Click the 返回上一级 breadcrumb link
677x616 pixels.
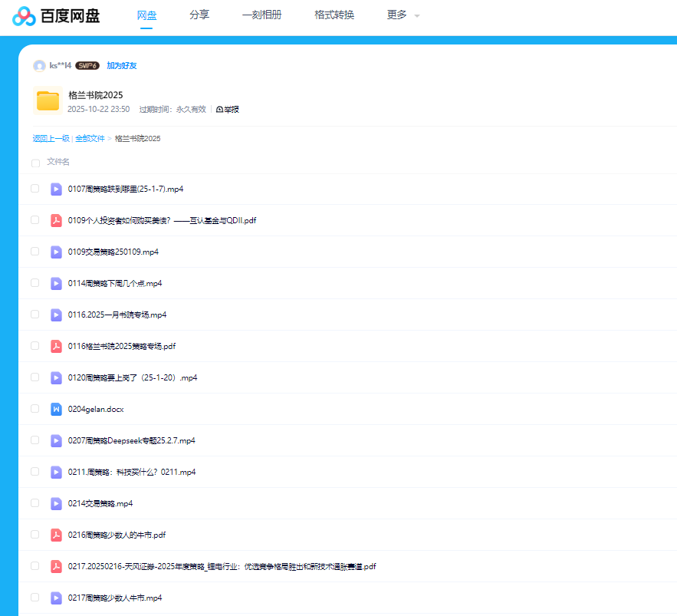click(51, 139)
